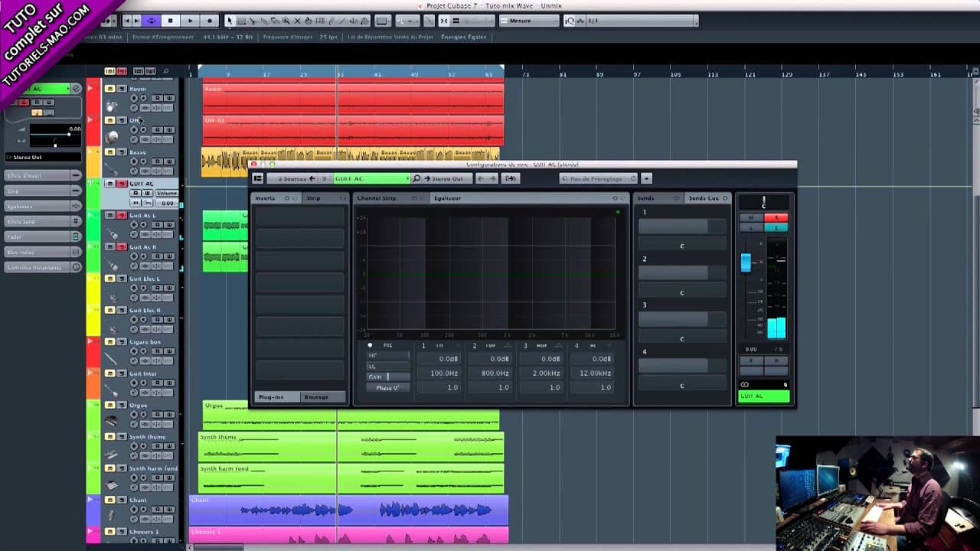
Task: Edit the 100.0Hz frequency field of EQ band 1
Action: (439, 373)
